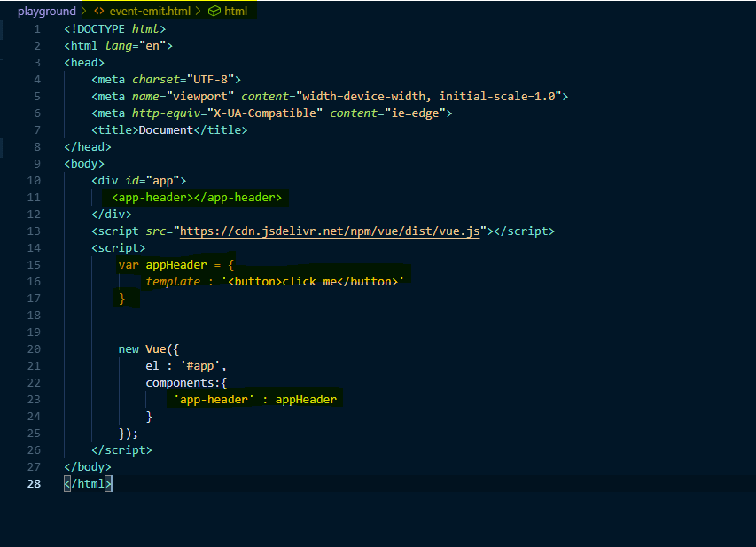Click the appHeader value on line 23
This screenshot has width=756, height=547.
click(x=306, y=400)
